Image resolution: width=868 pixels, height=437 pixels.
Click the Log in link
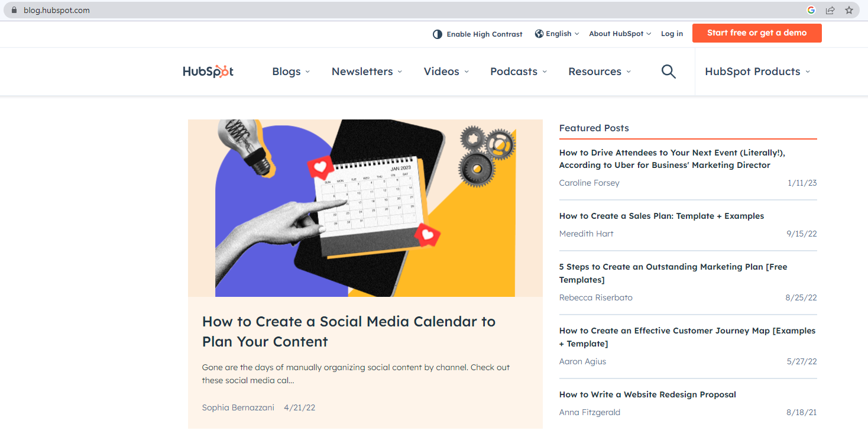[672, 34]
